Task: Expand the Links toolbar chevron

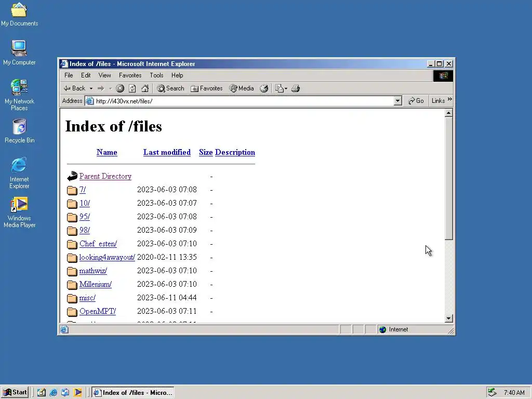Action: 449,99
